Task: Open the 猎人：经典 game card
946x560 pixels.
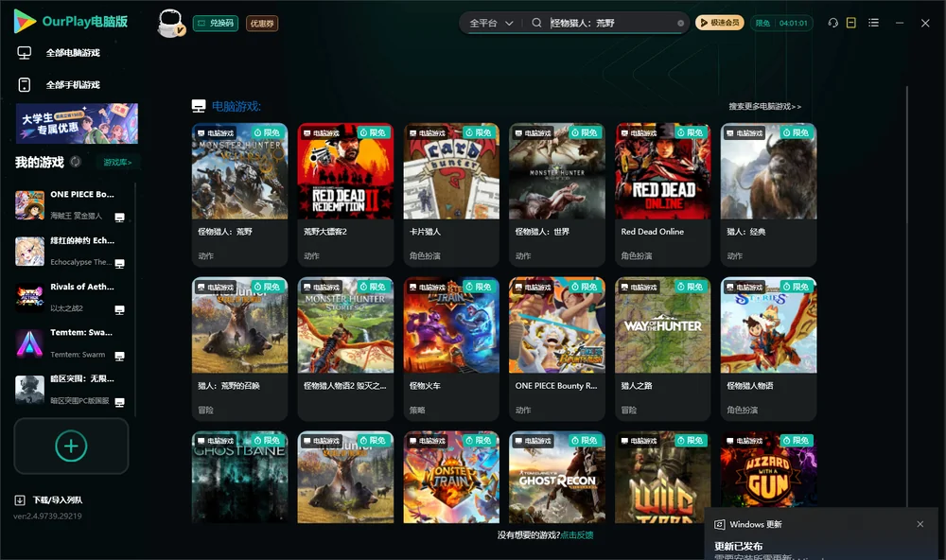Action: pos(768,194)
